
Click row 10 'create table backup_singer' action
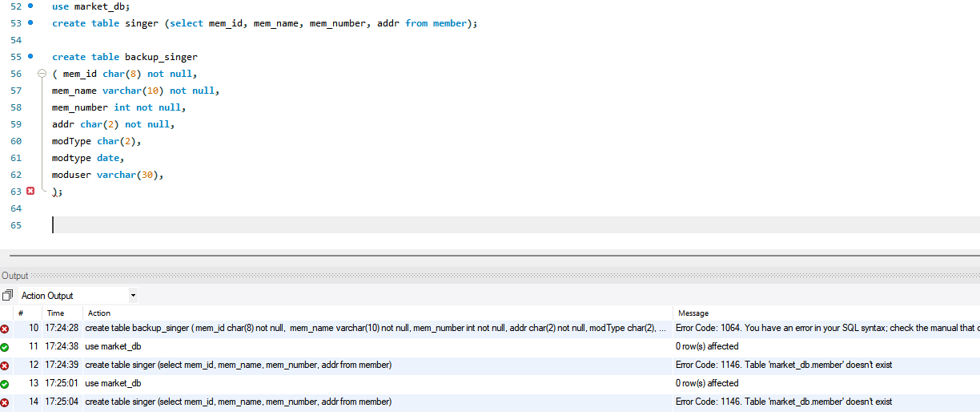376,328
